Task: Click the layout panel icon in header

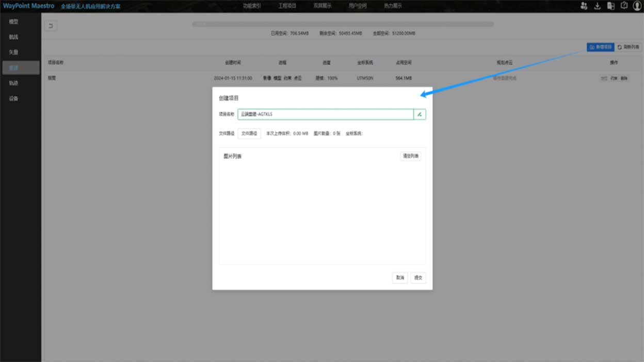Action: [x=610, y=6]
